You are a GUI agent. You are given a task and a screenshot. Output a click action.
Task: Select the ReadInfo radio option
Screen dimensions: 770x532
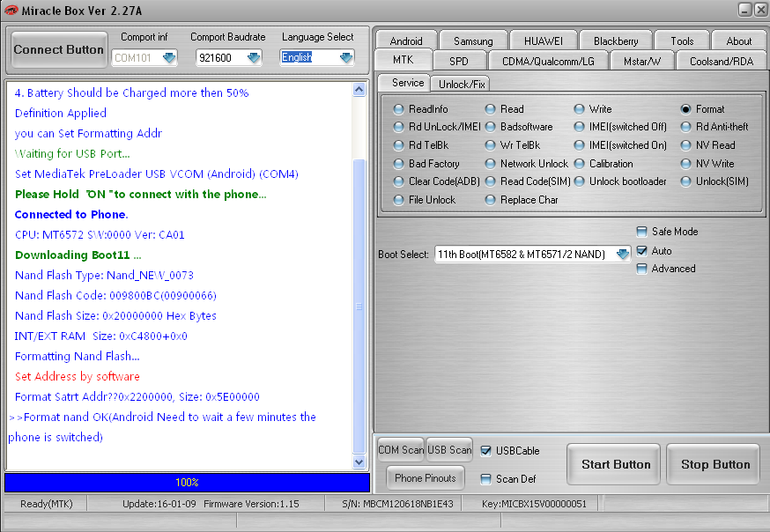[421, 109]
